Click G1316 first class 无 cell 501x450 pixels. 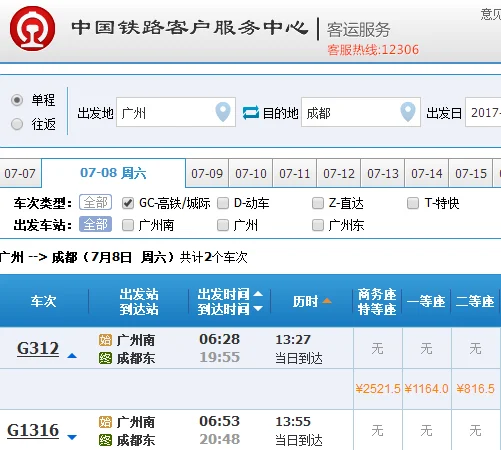point(426,430)
